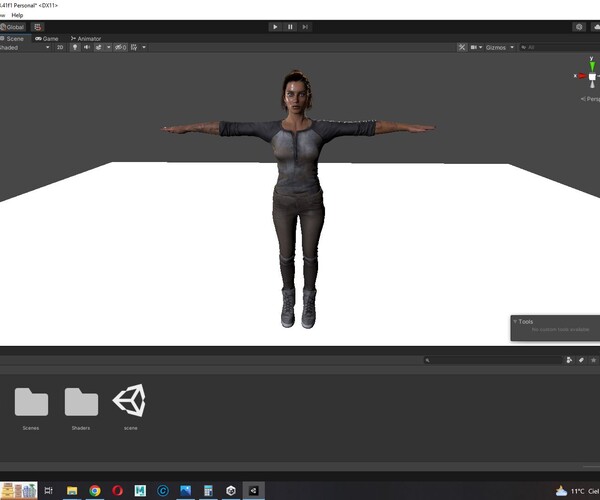
Task: Click the Project panel search field
Action: (x=493, y=360)
